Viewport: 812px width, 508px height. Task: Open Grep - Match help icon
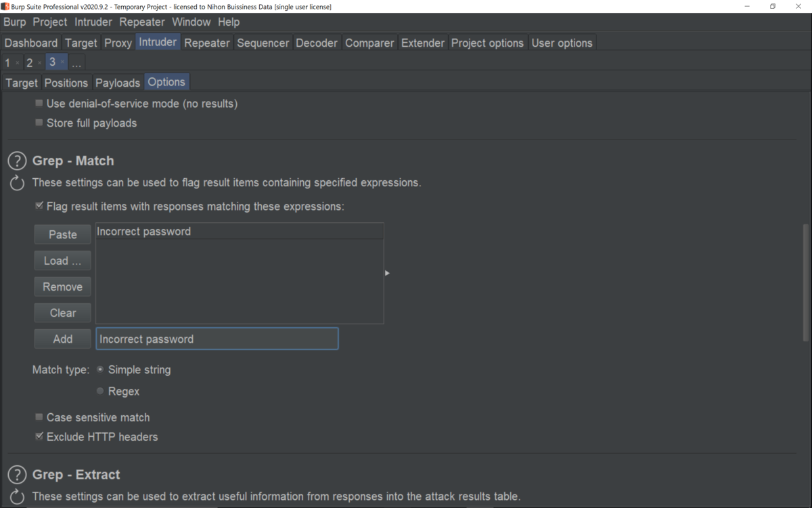point(17,161)
